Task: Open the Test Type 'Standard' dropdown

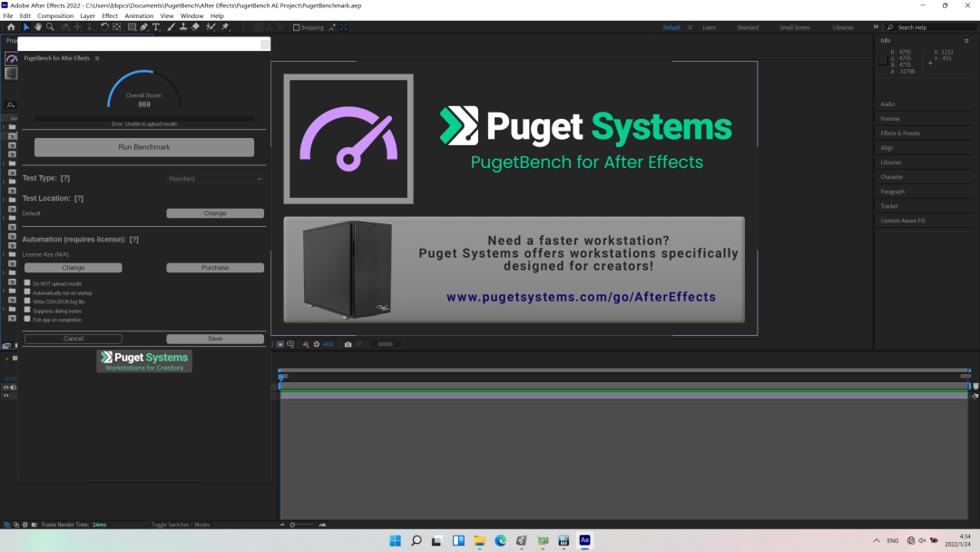Action: [215, 179]
